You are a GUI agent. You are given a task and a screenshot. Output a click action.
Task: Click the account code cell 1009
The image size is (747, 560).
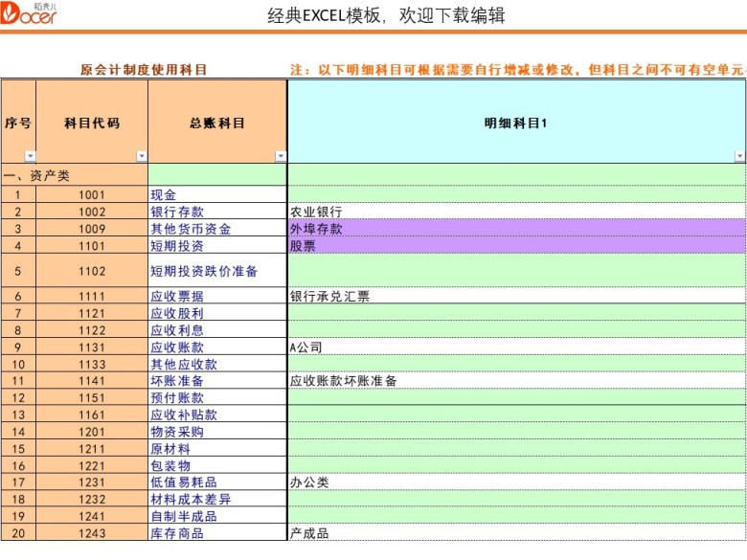(92, 229)
